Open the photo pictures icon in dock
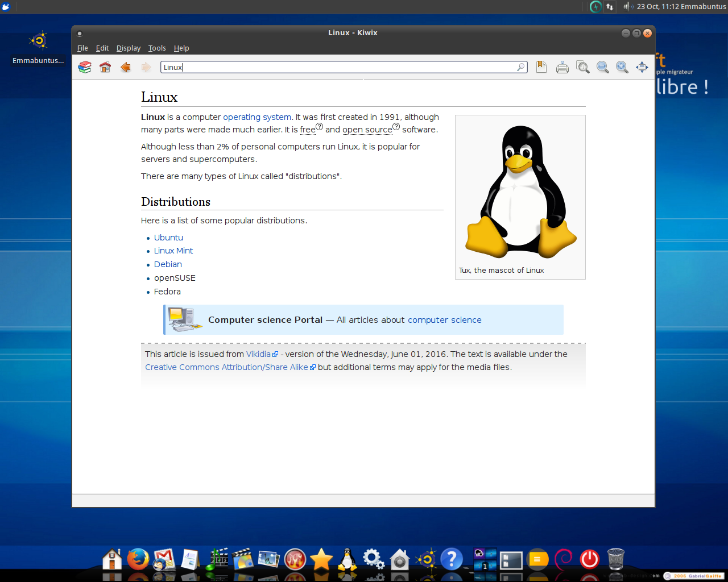 (x=269, y=560)
